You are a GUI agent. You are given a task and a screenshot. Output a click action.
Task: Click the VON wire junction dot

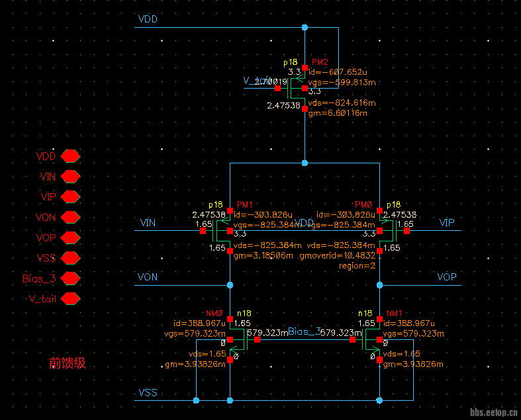tap(230, 285)
